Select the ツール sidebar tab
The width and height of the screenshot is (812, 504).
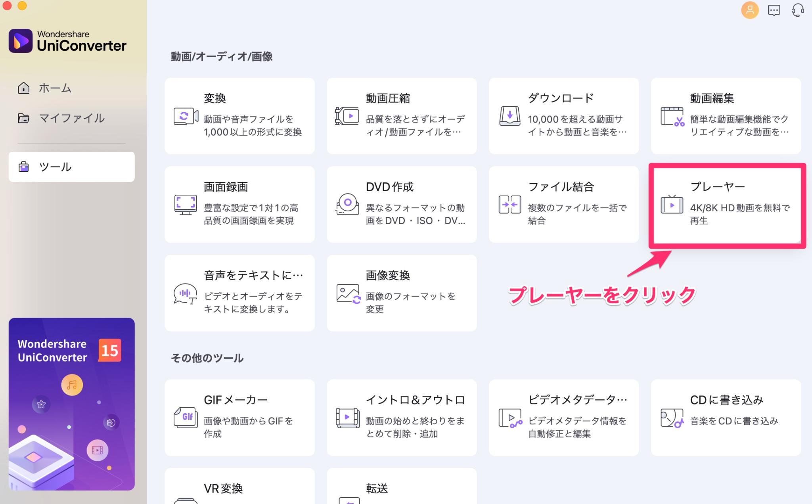click(71, 167)
